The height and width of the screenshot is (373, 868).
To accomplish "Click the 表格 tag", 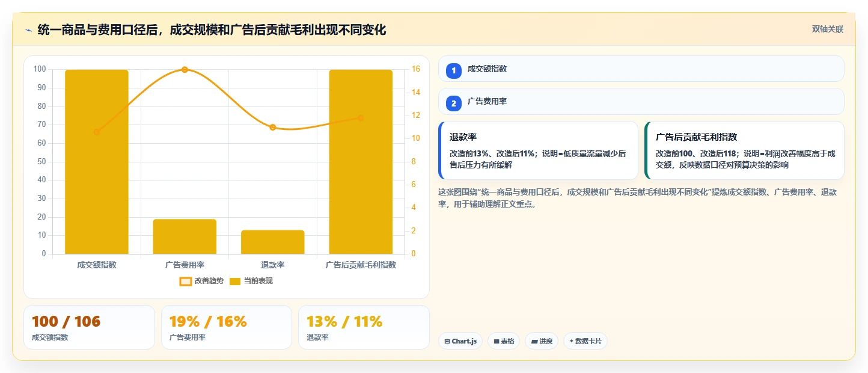I will pyautogui.click(x=504, y=341).
